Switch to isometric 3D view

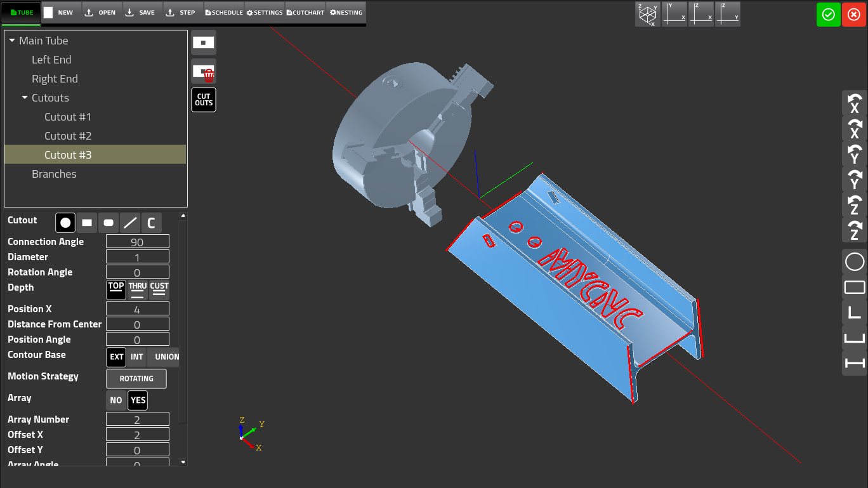click(647, 14)
